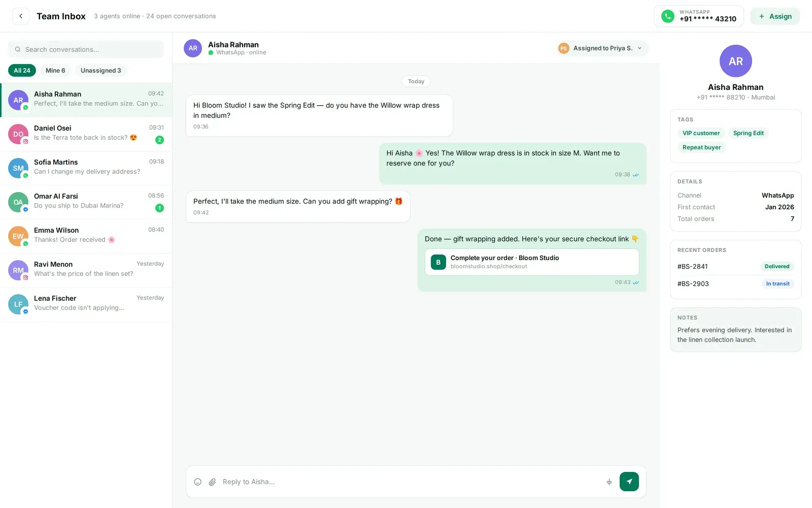812x508 pixels.
Task: Click the unread badge on Omar Al Farsi
Action: point(159,208)
